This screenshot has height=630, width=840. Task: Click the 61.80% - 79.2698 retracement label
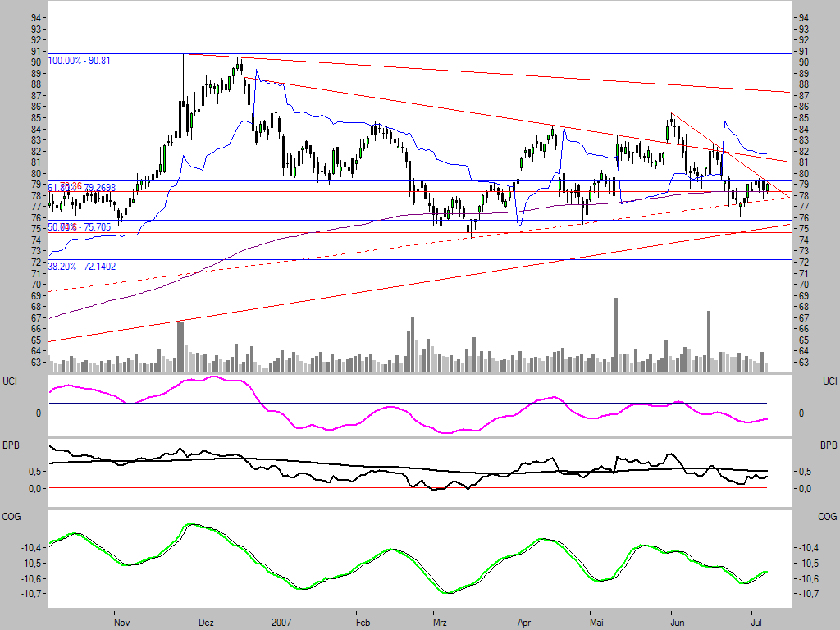tap(80, 187)
